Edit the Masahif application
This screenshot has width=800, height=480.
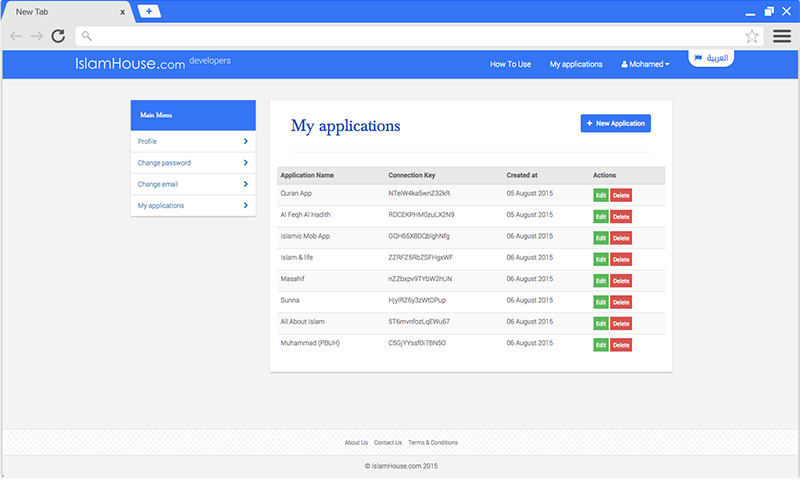point(601,281)
